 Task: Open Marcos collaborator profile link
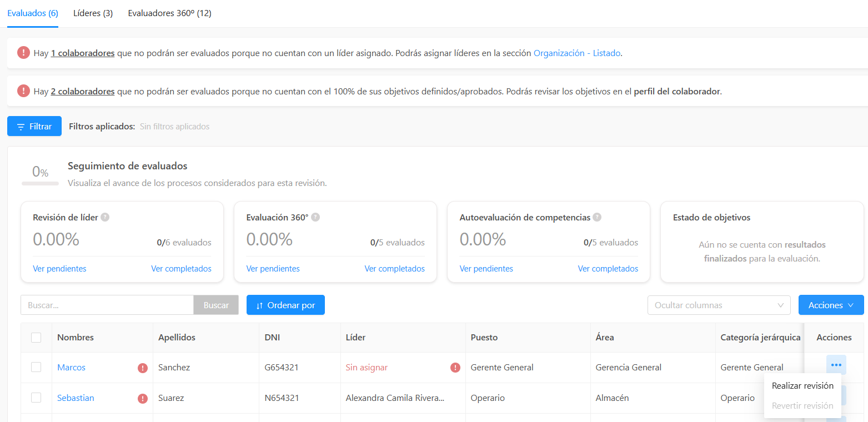[x=71, y=368]
